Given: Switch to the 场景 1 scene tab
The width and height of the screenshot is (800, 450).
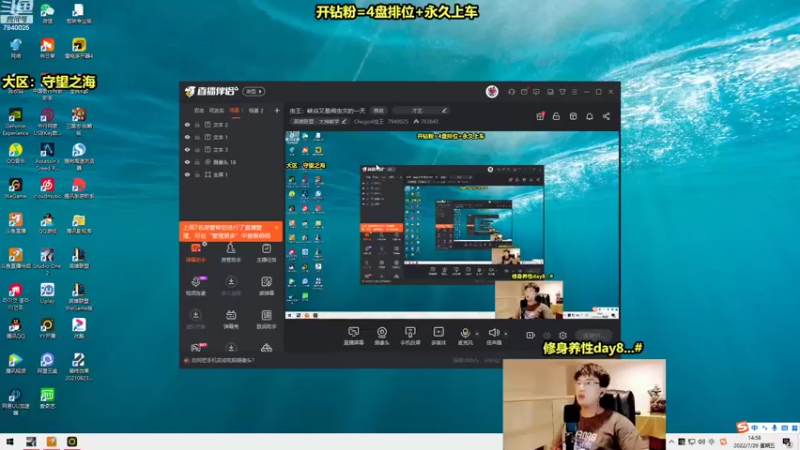Looking at the screenshot, I should click(236, 110).
